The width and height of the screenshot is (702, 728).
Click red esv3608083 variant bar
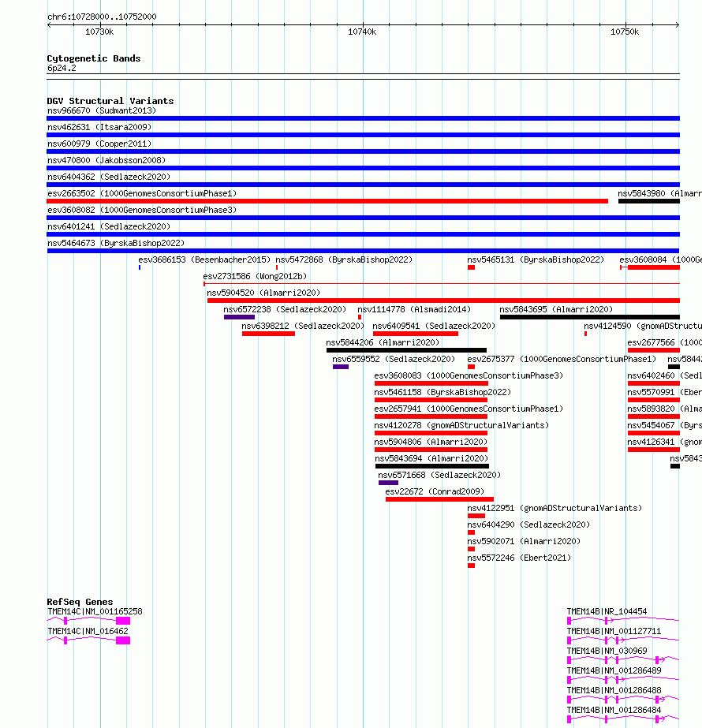pos(431,383)
